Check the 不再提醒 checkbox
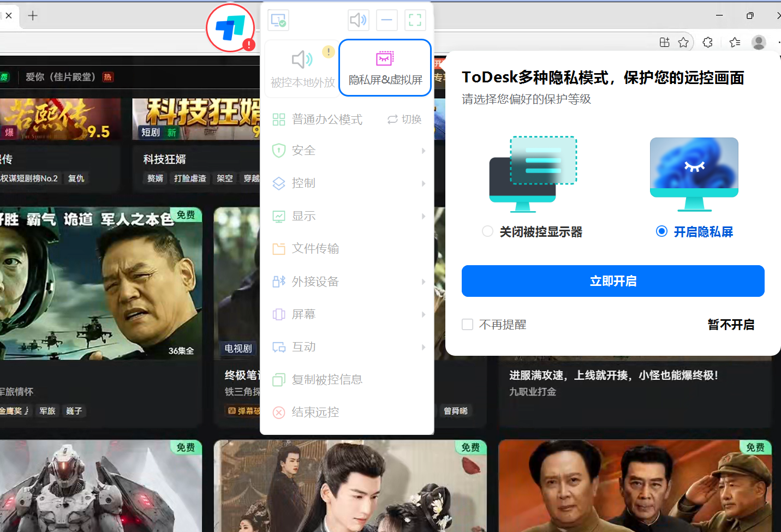 tap(467, 325)
